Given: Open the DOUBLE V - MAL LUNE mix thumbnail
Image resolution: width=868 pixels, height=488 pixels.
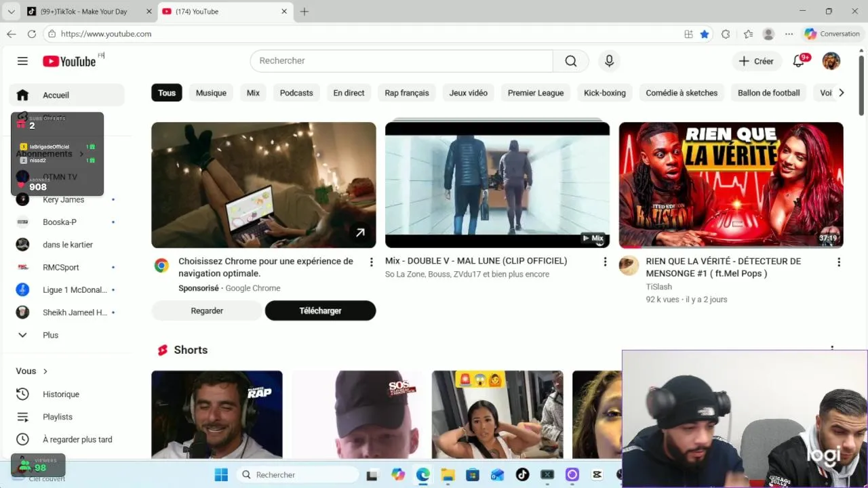Looking at the screenshot, I should (497, 185).
